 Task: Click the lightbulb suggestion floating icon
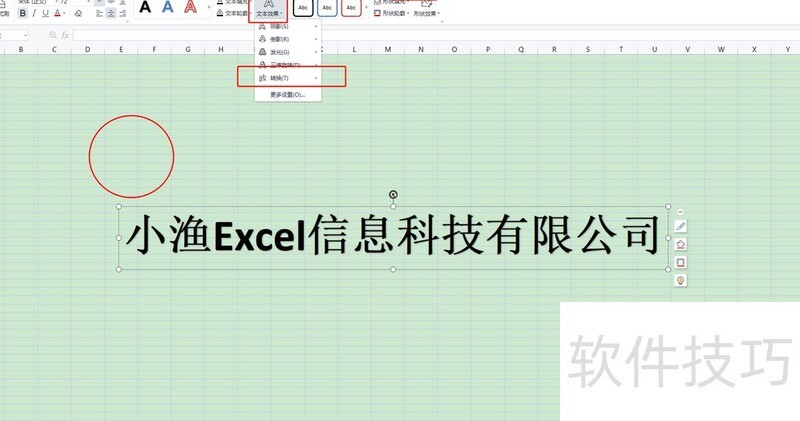[680, 280]
